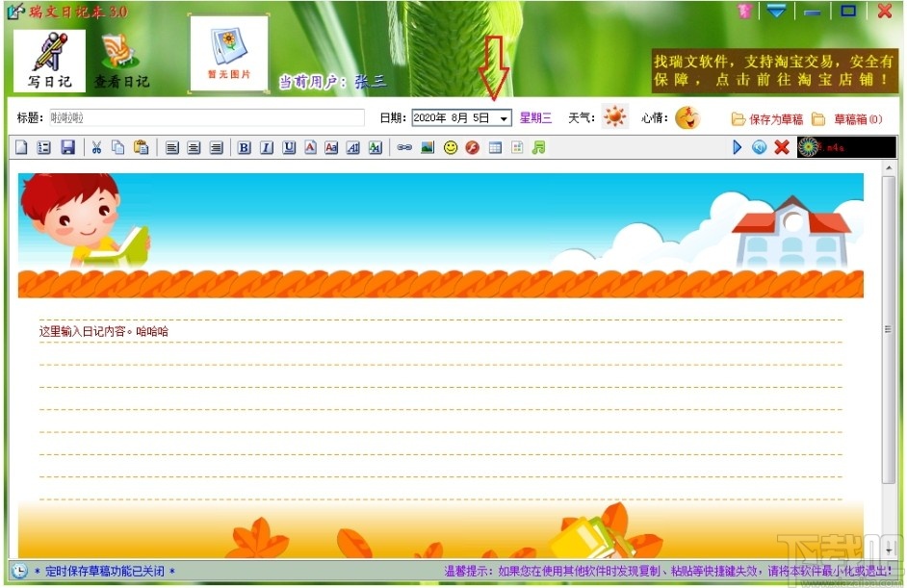Click the smiley mood icon
Image resolution: width=907 pixels, height=588 pixels.
[x=687, y=117]
